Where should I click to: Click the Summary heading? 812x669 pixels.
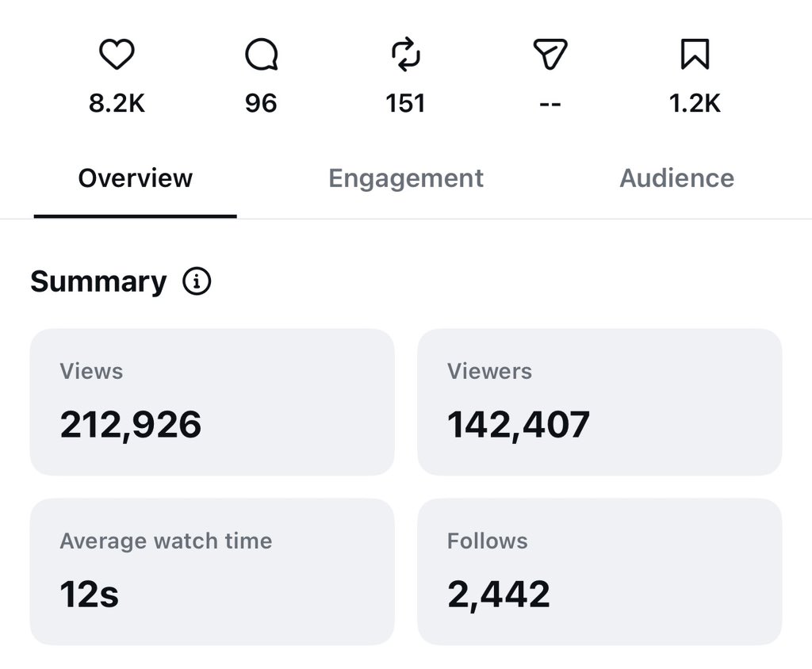(x=98, y=281)
